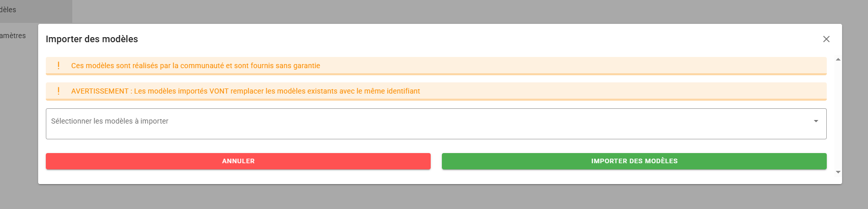Expand the model selection dropdown arrow
The height and width of the screenshot is (209, 868).
[x=816, y=121]
